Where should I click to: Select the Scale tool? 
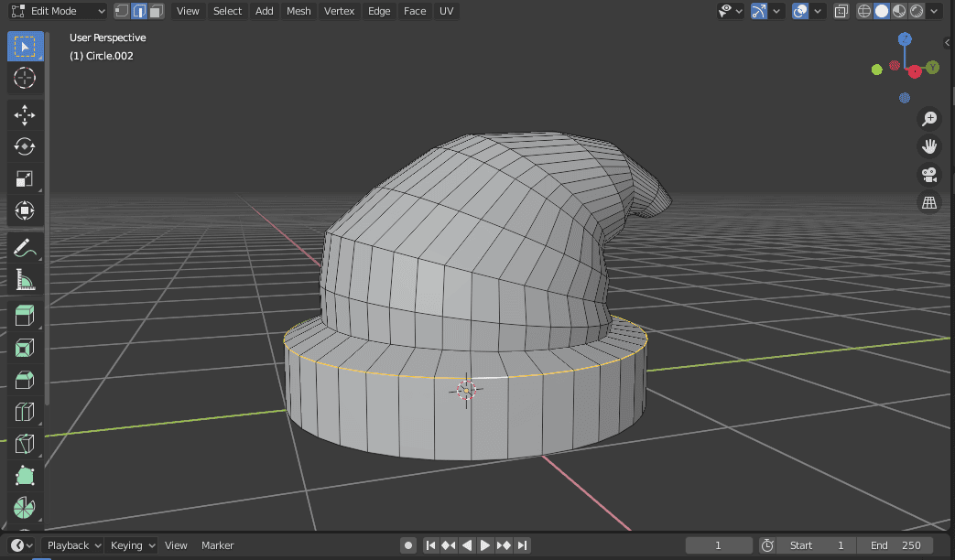[25, 178]
